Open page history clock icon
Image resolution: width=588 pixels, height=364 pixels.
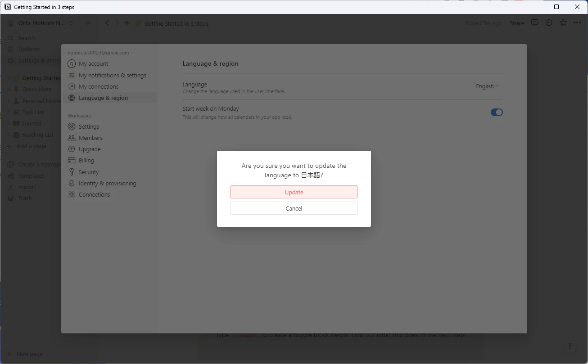click(548, 22)
